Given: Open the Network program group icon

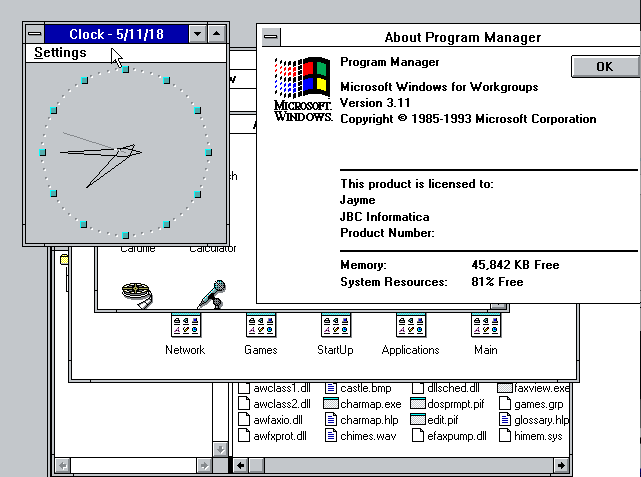Looking at the screenshot, I should coord(185,326).
